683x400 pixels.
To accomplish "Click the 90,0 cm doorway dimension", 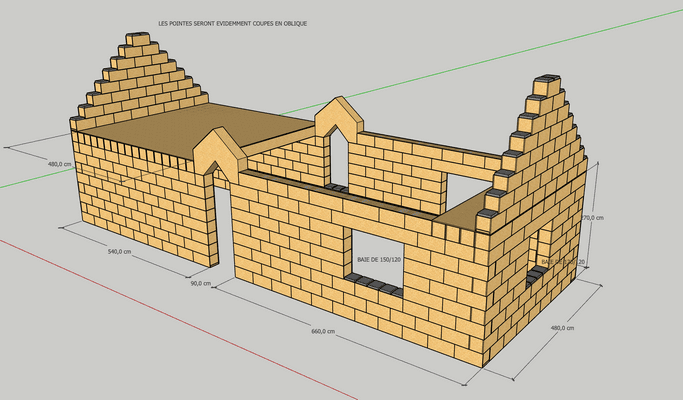I will [x=199, y=283].
